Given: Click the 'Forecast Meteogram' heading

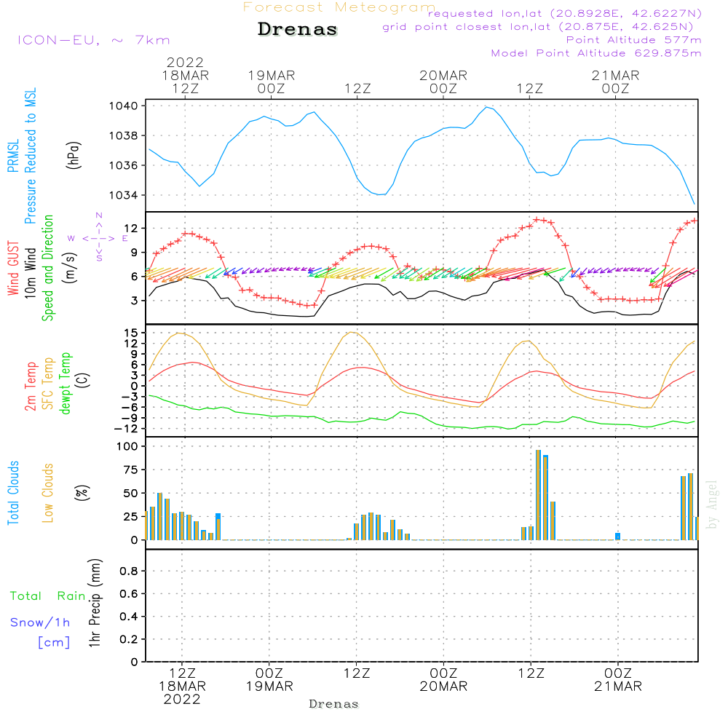Looking at the screenshot, I should [339, 7].
